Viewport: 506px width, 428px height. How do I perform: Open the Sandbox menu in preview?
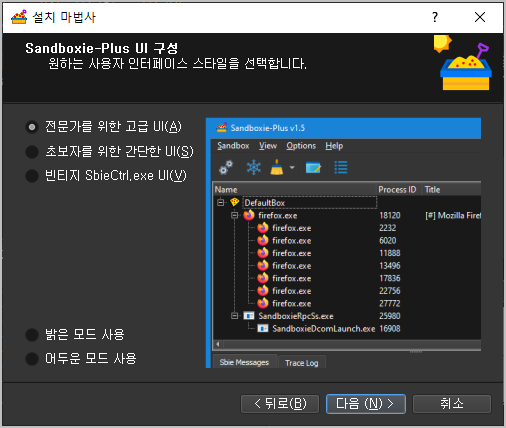tap(233, 146)
